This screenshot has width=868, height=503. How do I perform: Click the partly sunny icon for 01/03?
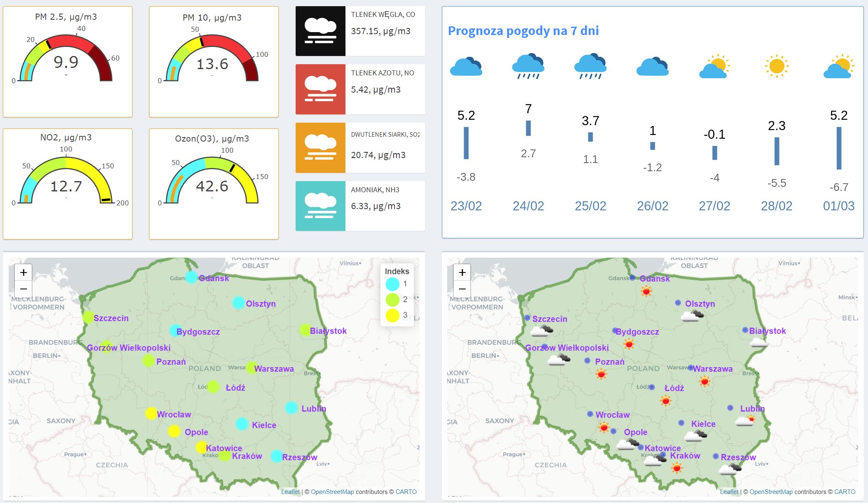click(x=839, y=66)
